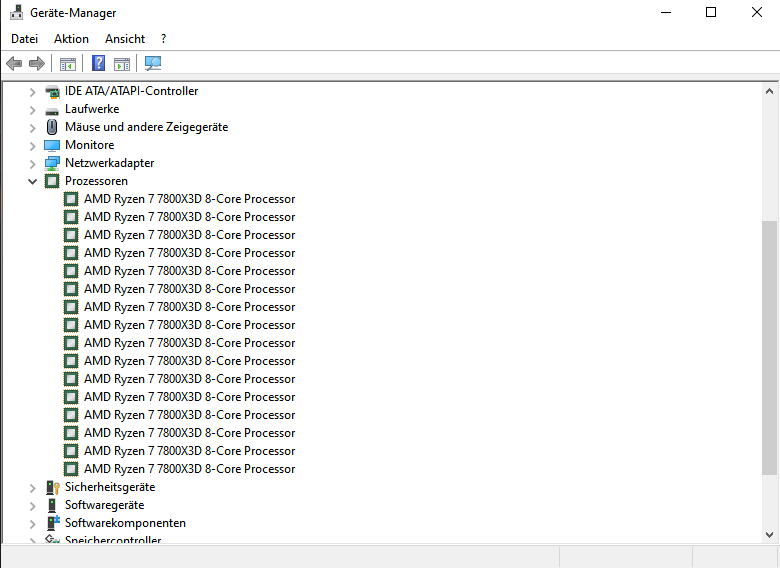Click the scrollbar down arrow
This screenshot has width=780, height=568.
pyautogui.click(x=769, y=535)
